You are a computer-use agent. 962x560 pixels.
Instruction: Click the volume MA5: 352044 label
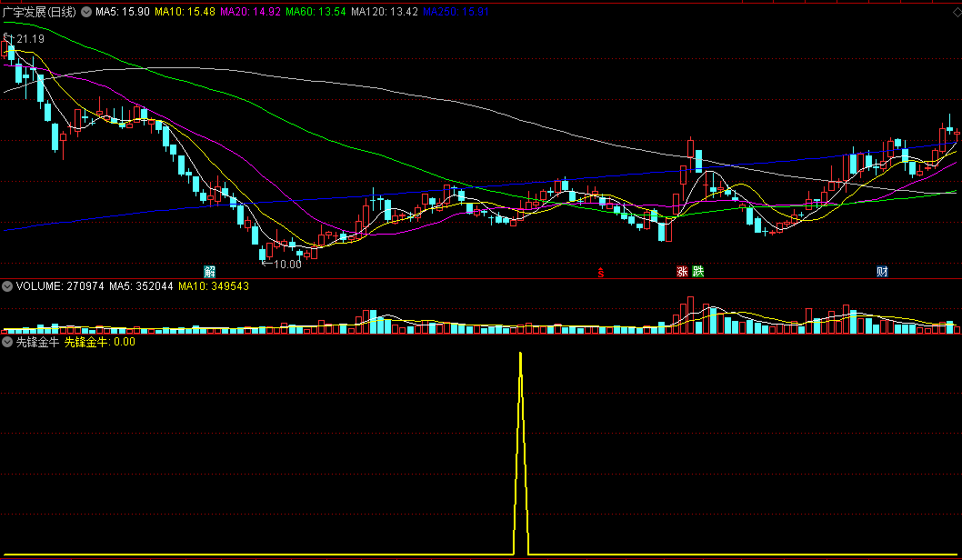pos(141,286)
